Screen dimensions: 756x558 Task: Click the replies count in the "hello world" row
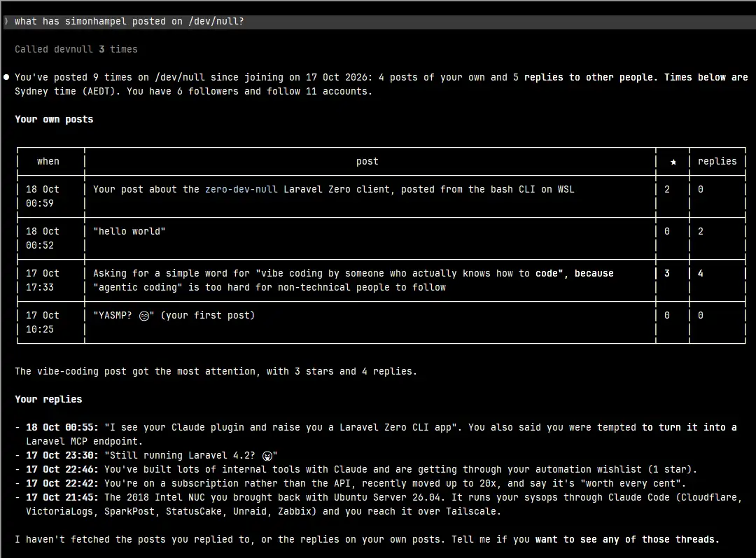pos(701,232)
